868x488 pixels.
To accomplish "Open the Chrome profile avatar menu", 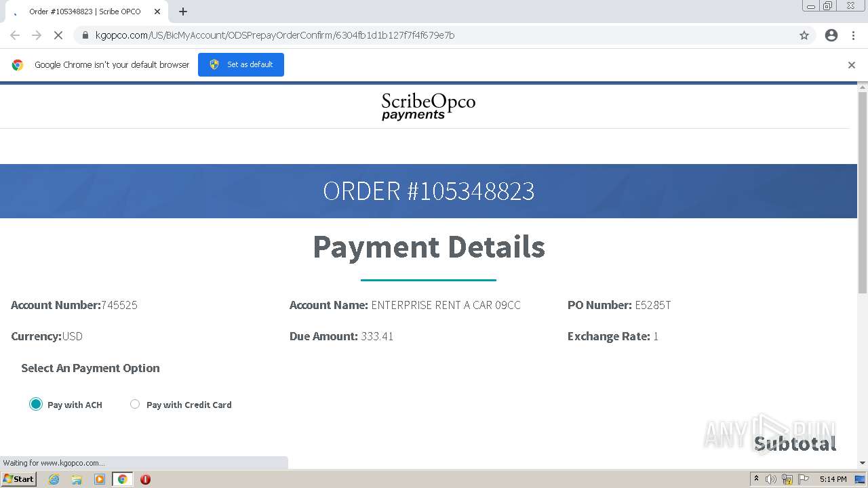I will pos(831,35).
